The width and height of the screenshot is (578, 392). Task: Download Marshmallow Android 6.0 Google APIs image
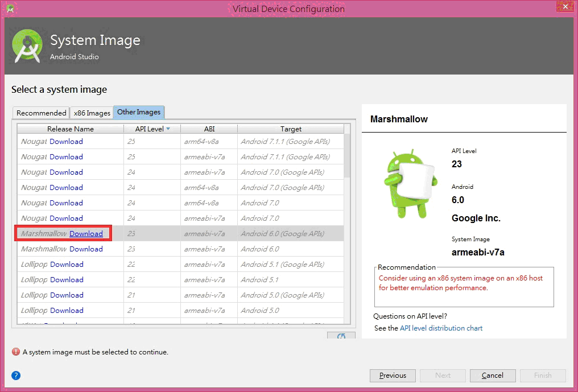click(x=86, y=233)
